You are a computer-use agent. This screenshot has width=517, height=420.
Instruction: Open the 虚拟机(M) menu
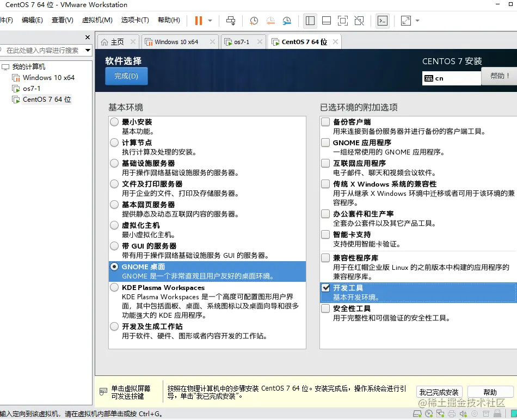(97, 20)
